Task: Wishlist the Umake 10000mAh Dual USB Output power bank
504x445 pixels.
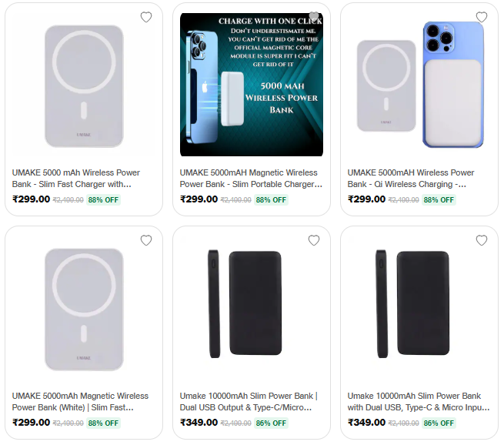Action: tap(314, 241)
